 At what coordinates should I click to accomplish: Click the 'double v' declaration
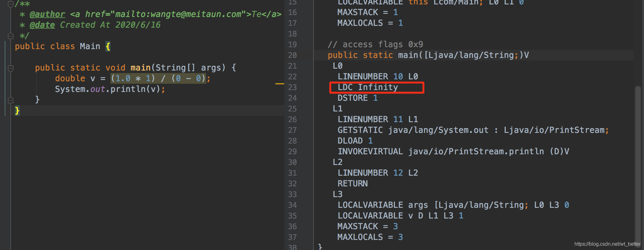pos(75,78)
